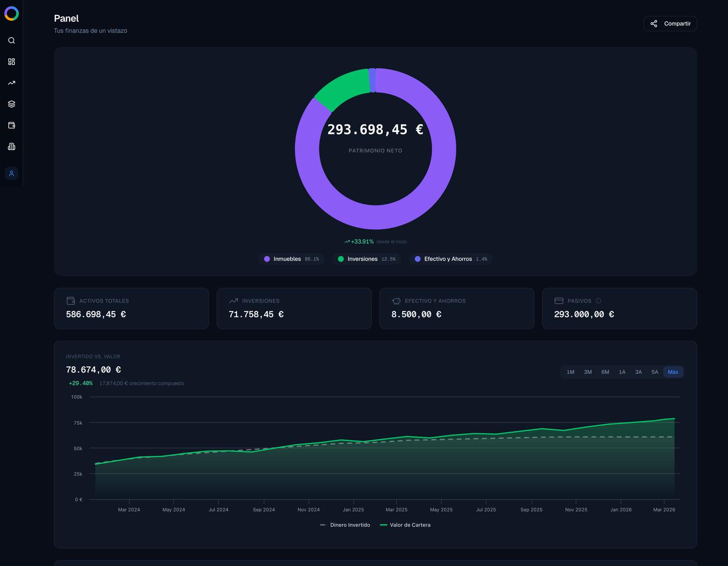This screenshot has height=566, width=728.
Task: Open the Activos Totales card
Action: click(x=131, y=308)
